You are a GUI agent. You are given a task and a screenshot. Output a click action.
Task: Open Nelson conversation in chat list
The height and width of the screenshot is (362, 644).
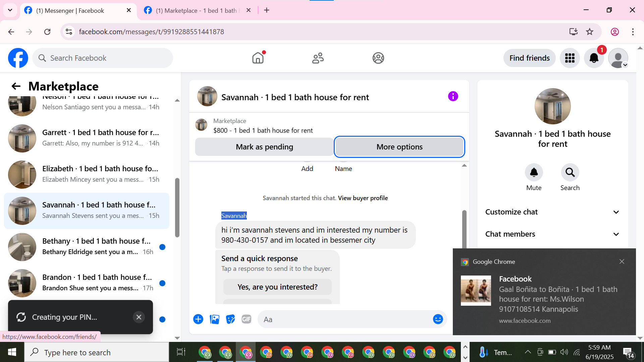click(87, 107)
